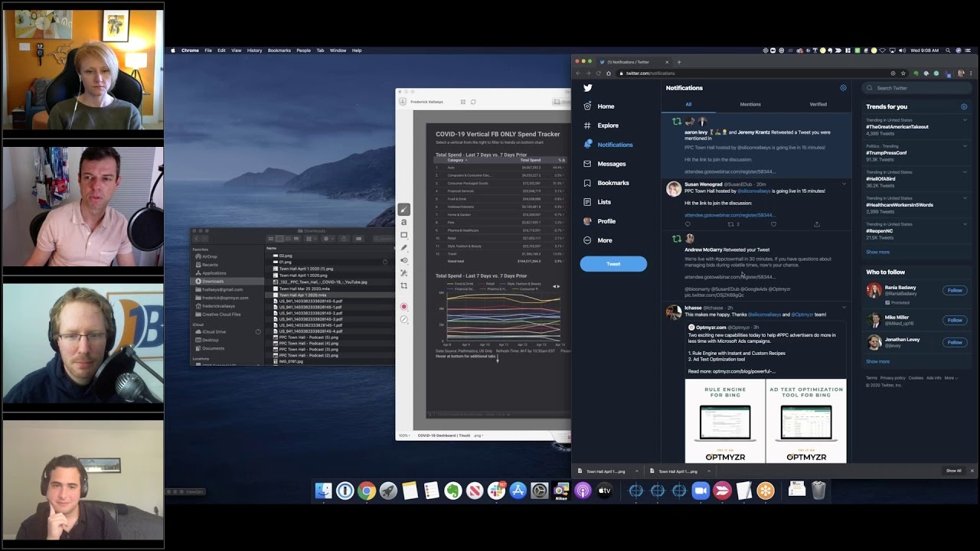This screenshot has width=980, height=551.
Task: Open Zoom from the Dock
Action: (x=701, y=491)
